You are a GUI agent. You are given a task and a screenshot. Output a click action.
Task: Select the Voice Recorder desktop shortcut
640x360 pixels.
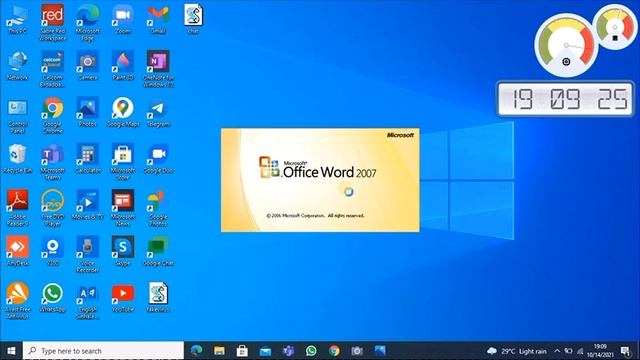click(88, 254)
